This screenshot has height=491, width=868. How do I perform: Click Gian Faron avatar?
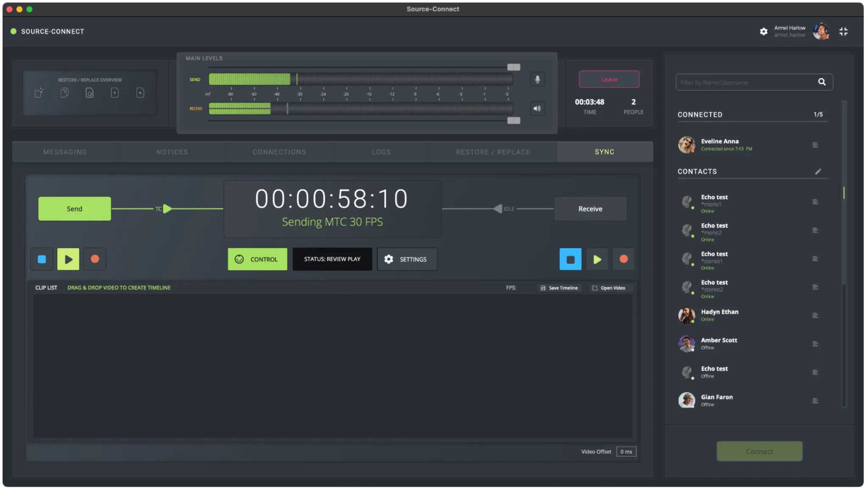pyautogui.click(x=686, y=400)
